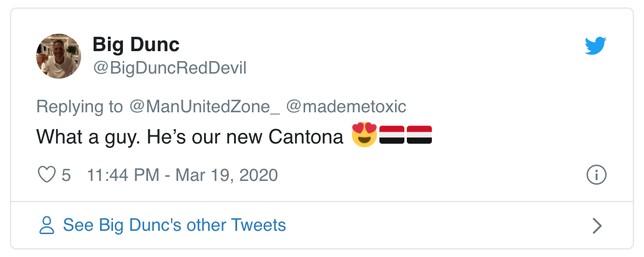Click the last flag emoji in the tweet

coord(419,135)
